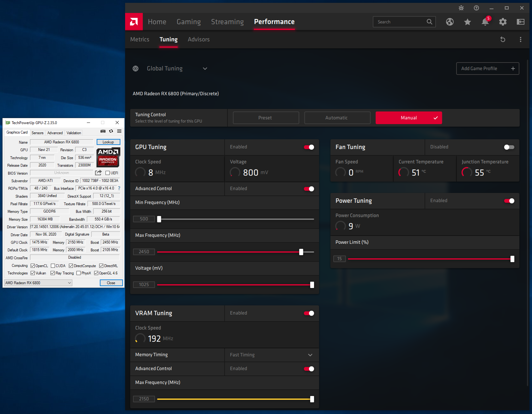This screenshot has width=532, height=414.
Task: Open the Sensors tab in GPU-Z
Action: (38, 133)
